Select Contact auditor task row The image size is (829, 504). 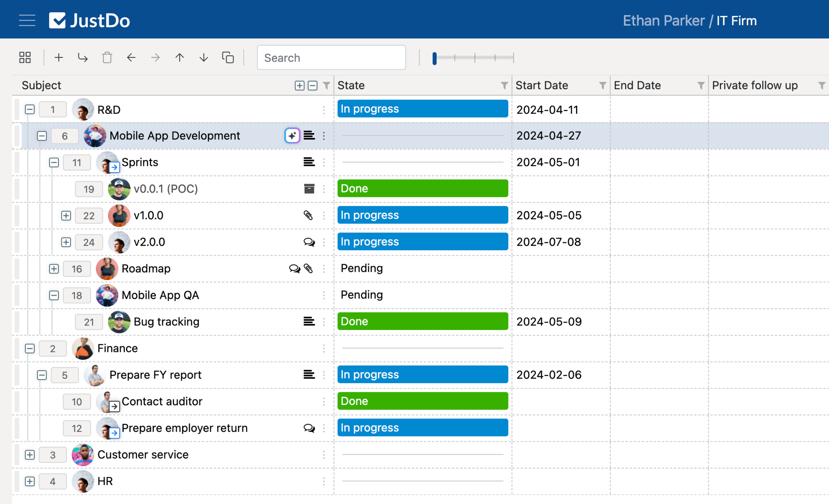[420, 401]
